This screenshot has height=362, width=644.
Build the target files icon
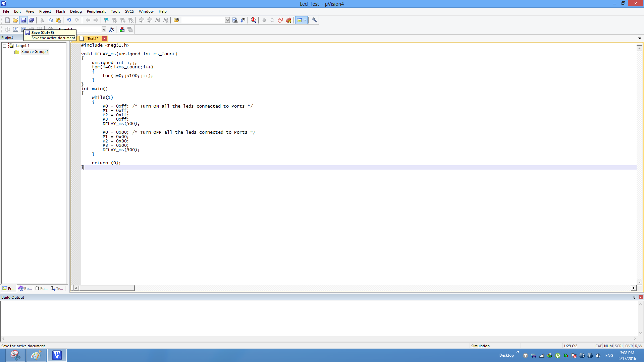pos(15,29)
